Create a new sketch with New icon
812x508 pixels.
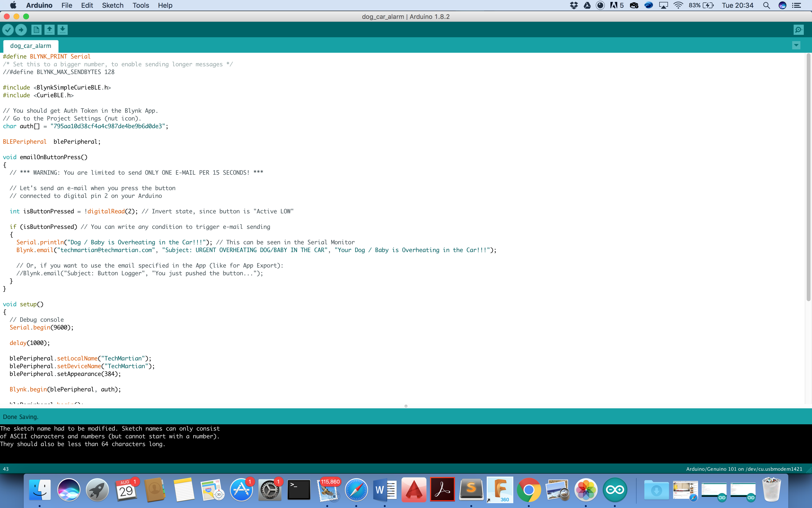click(x=36, y=30)
